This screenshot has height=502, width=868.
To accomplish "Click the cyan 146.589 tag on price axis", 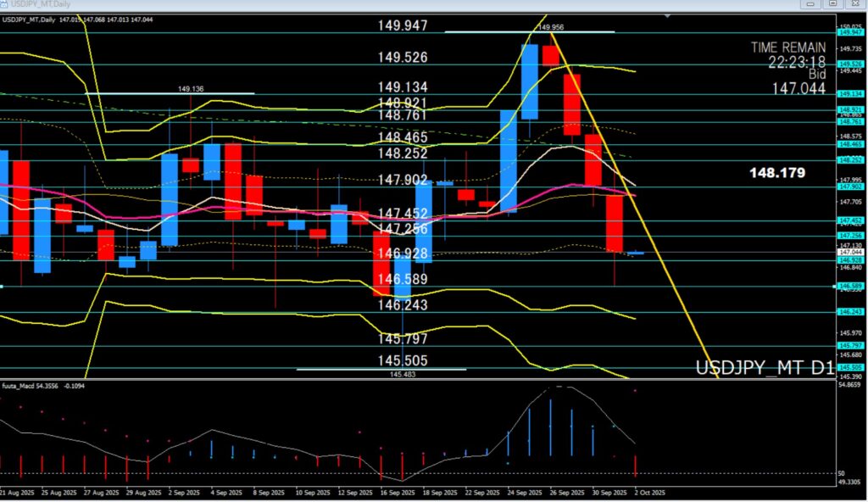I will tap(850, 286).
